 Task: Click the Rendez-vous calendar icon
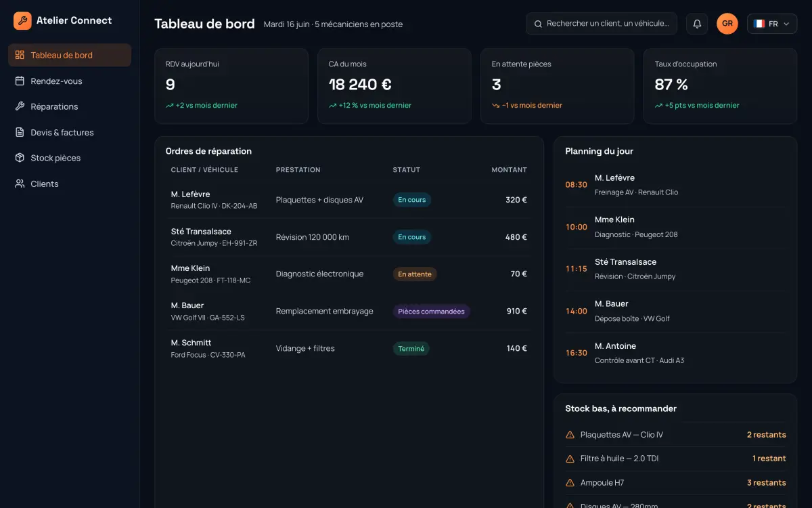tap(20, 81)
